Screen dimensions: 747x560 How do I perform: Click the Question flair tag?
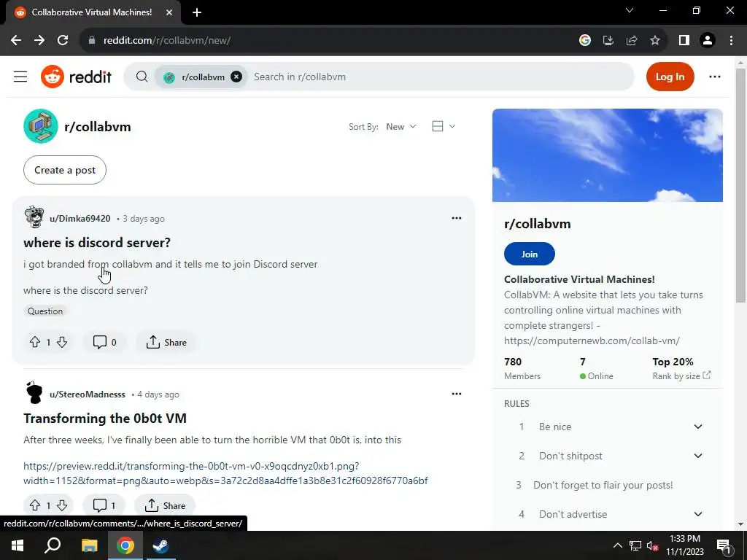coord(45,311)
